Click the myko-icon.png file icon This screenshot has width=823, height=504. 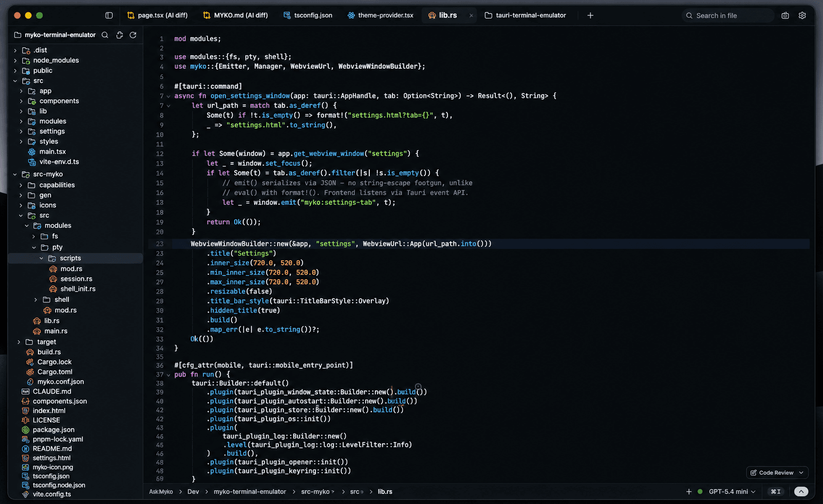(x=25, y=468)
